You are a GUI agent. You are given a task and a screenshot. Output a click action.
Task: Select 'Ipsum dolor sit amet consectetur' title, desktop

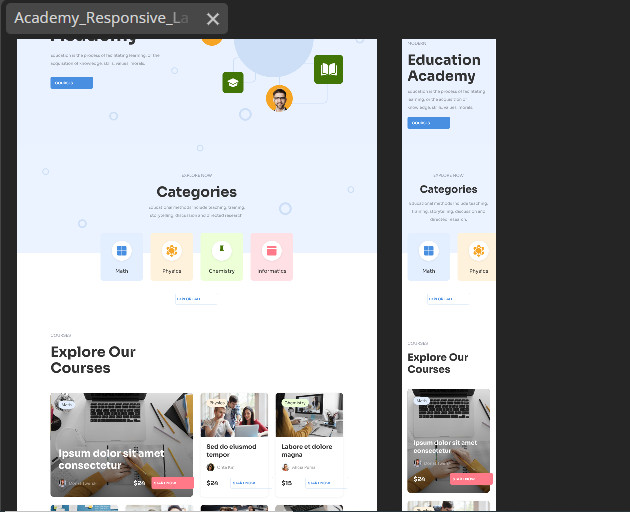tap(111, 459)
